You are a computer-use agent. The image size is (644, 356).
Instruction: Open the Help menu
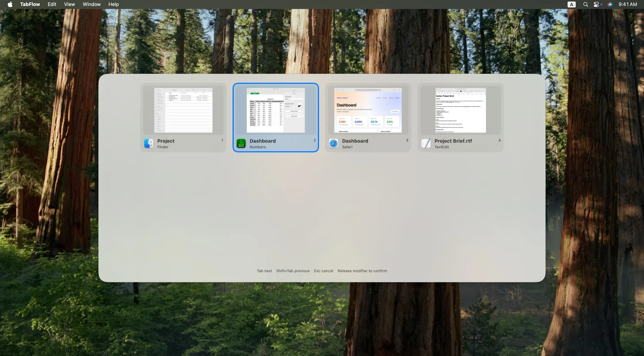click(x=113, y=4)
